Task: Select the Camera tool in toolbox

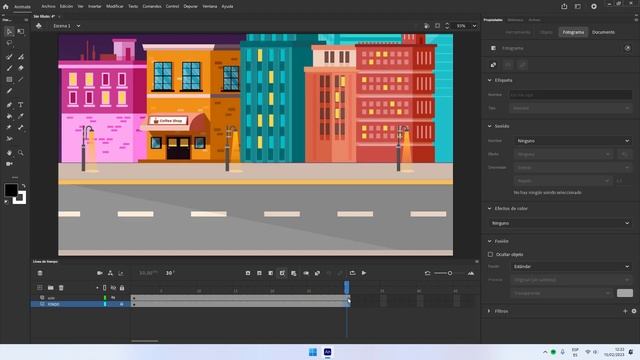Action: pos(9,164)
